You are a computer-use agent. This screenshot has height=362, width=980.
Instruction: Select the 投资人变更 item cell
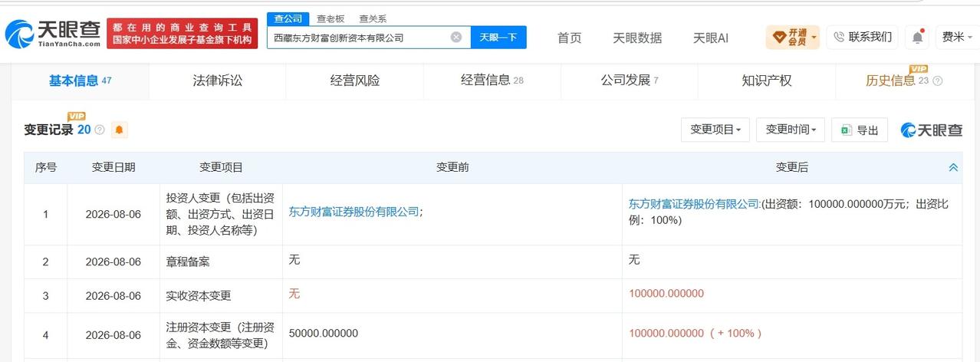(x=221, y=213)
